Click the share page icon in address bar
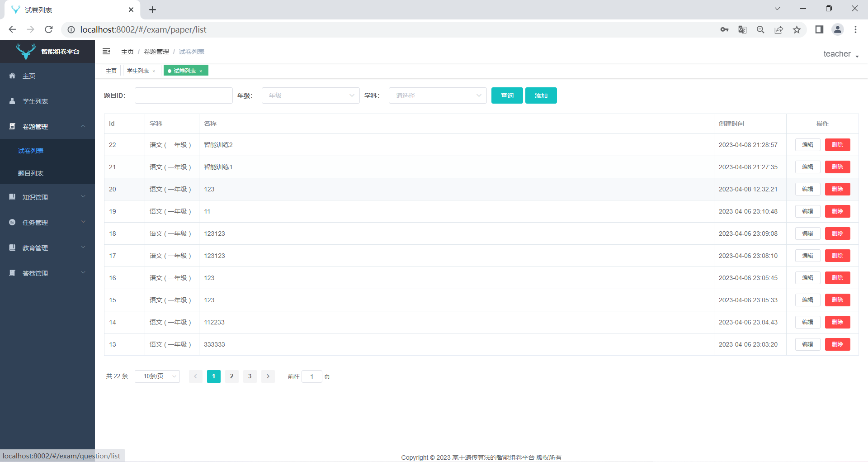 pos(778,29)
